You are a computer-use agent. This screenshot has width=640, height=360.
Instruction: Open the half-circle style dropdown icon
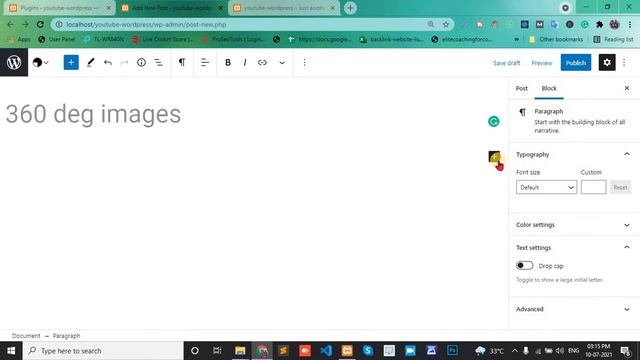[40, 62]
